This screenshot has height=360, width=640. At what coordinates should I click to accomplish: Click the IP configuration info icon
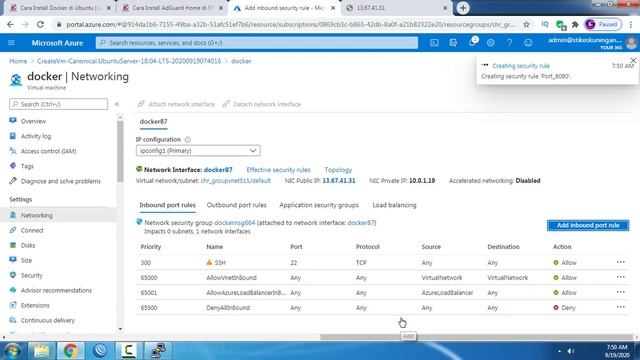click(188, 140)
